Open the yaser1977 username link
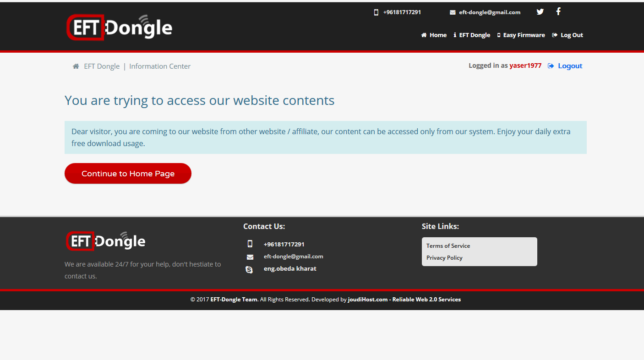Viewport: 644px width, 360px height. [525, 65]
